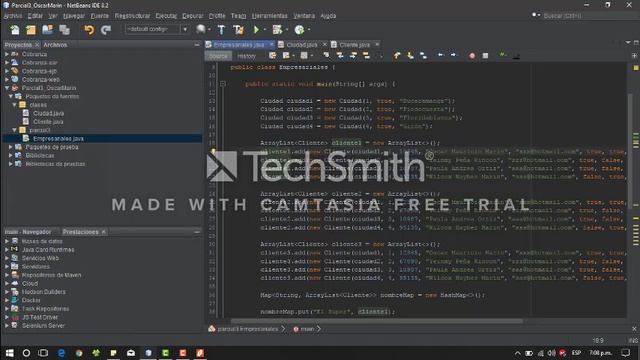Click the Undo arrow icon
The height and width of the screenshot is (360, 640).
[x=89, y=29]
